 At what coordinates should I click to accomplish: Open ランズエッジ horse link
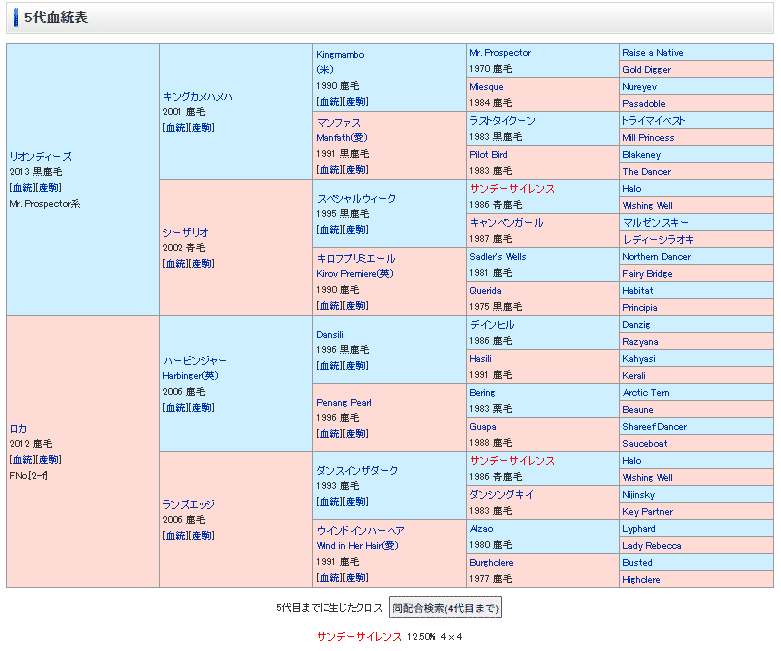click(x=188, y=505)
